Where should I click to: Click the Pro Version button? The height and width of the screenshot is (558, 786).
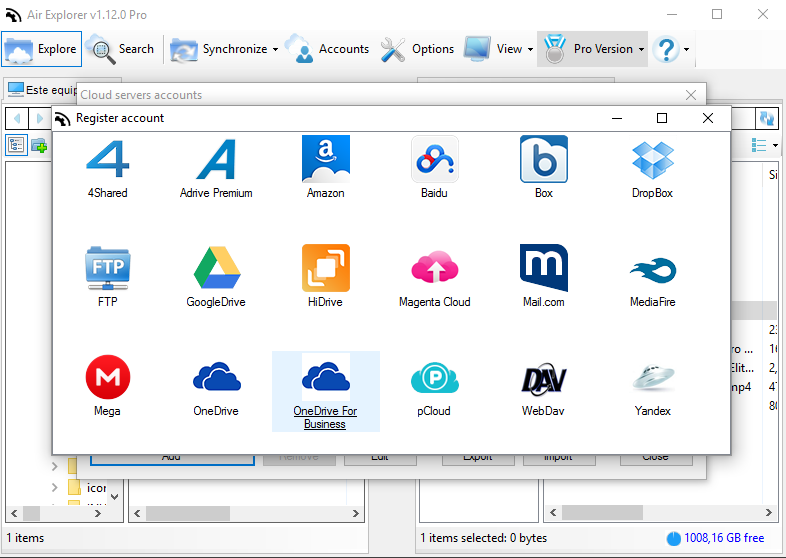point(587,49)
